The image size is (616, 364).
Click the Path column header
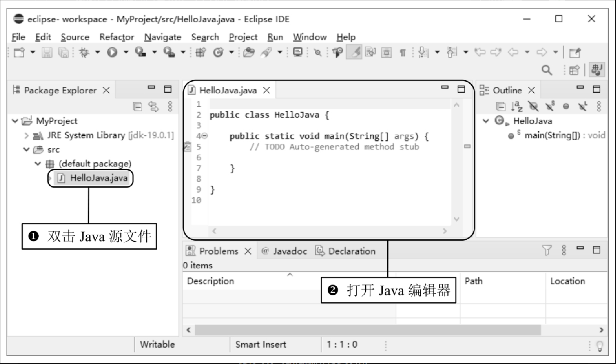[503, 281]
